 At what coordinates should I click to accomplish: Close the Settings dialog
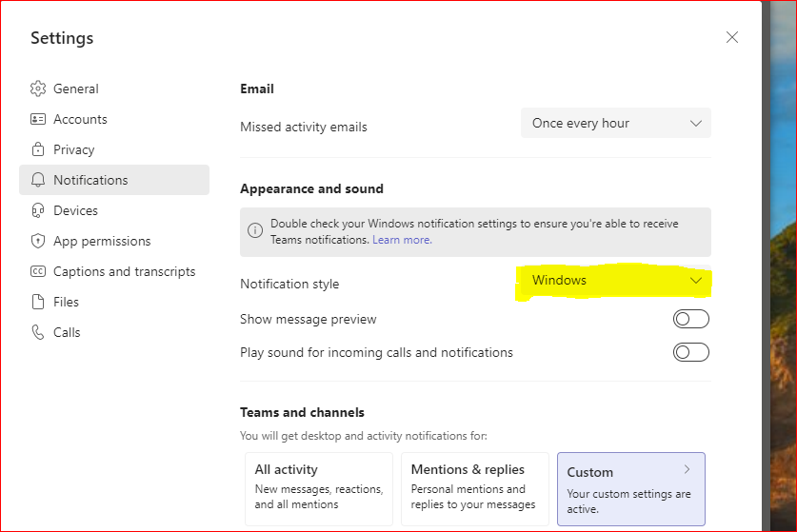pos(732,37)
